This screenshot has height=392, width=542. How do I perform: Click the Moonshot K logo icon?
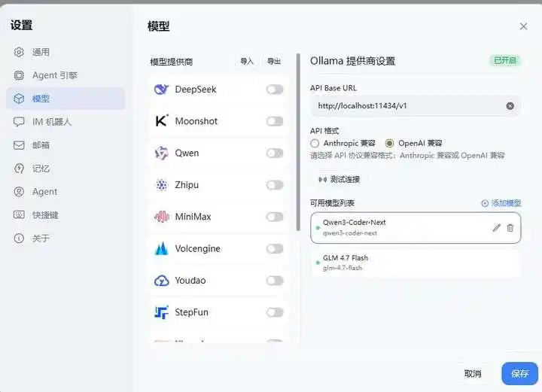click(161, 121)
